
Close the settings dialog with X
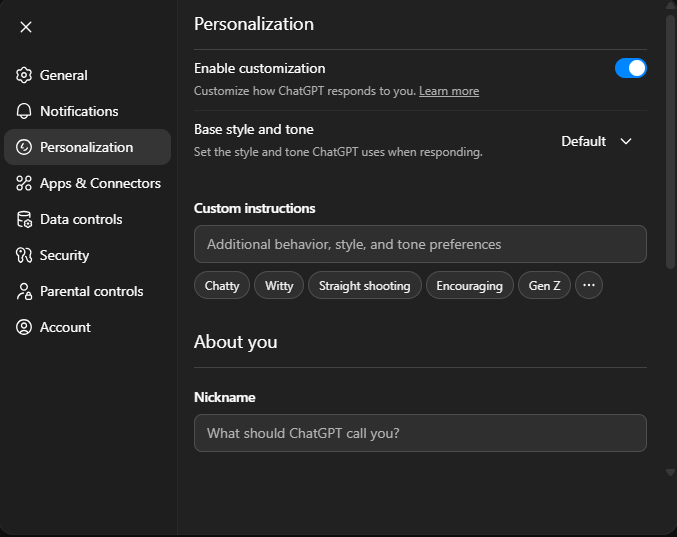tap(26, 27)
